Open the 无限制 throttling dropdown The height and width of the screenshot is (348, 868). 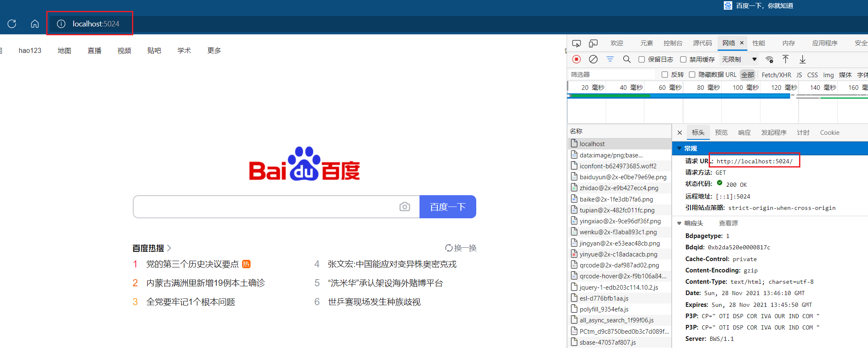tap(739, 60)
